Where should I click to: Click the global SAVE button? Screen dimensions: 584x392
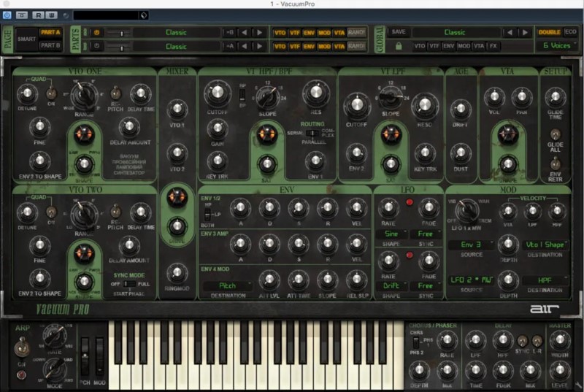click(399, 32)
